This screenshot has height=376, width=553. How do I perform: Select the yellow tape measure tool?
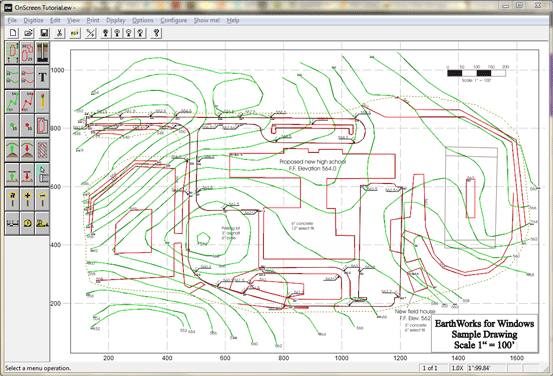tap(27, 223)
